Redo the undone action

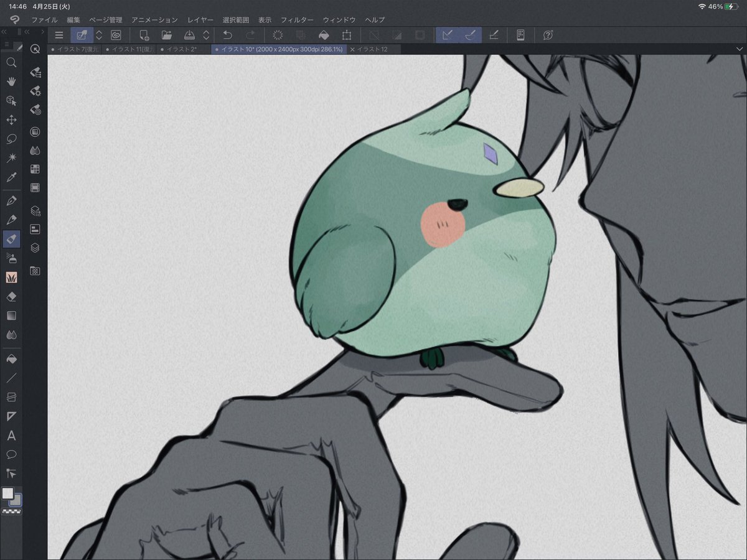point(250,35)
